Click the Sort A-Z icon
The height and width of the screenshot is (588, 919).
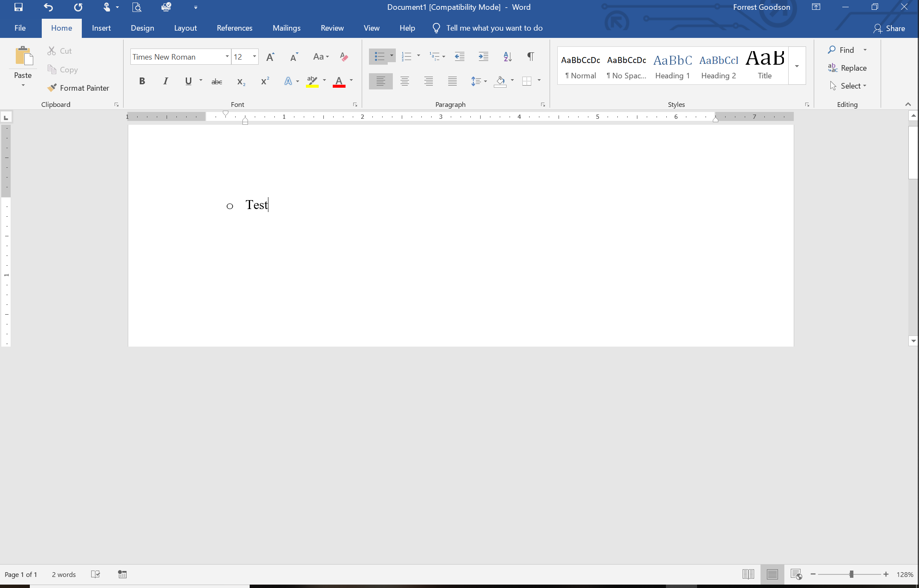pos(507,57)
